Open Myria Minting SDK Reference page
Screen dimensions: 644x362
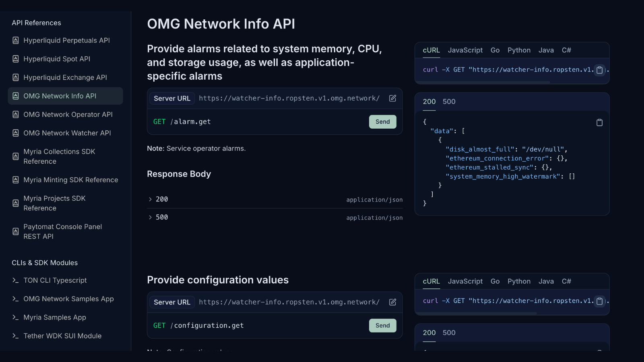tap(65, 180)
